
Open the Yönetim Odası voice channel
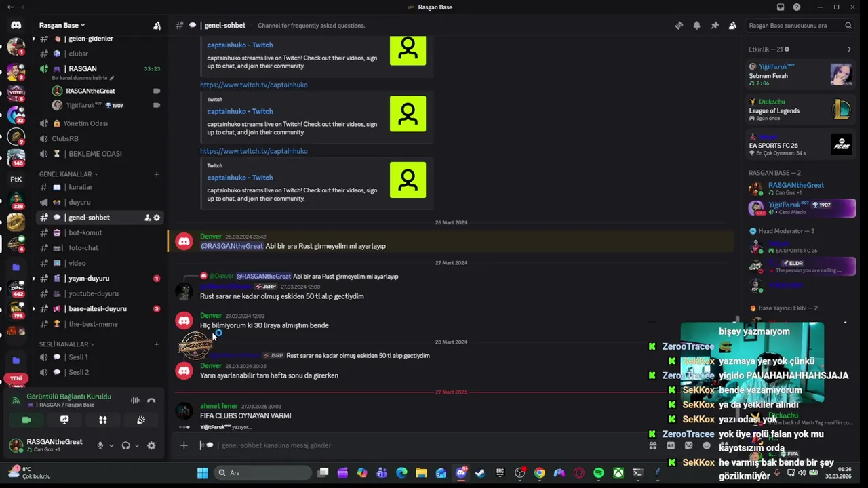100,123
